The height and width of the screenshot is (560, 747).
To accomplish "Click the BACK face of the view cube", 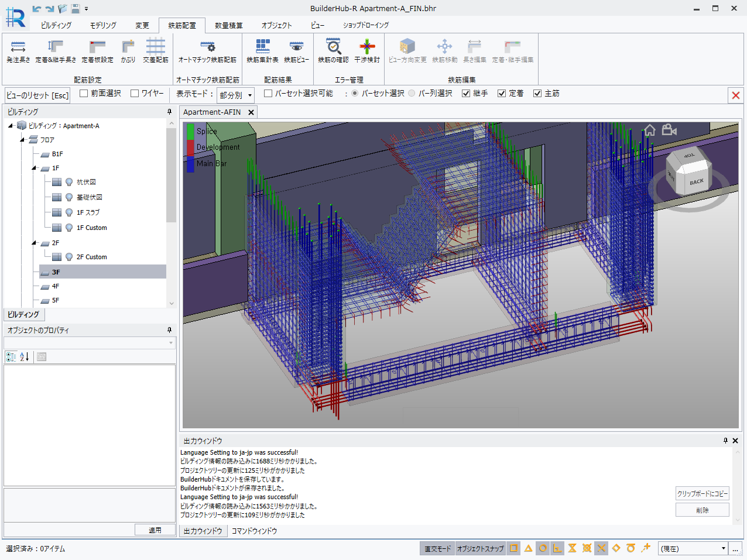I will coord(696,182).
